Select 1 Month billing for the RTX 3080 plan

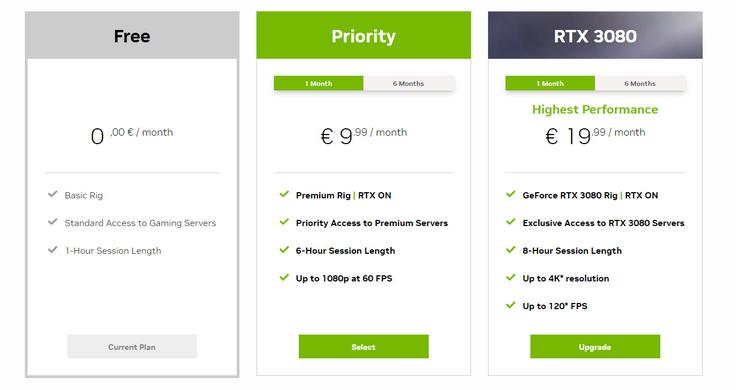click(550, 84)
